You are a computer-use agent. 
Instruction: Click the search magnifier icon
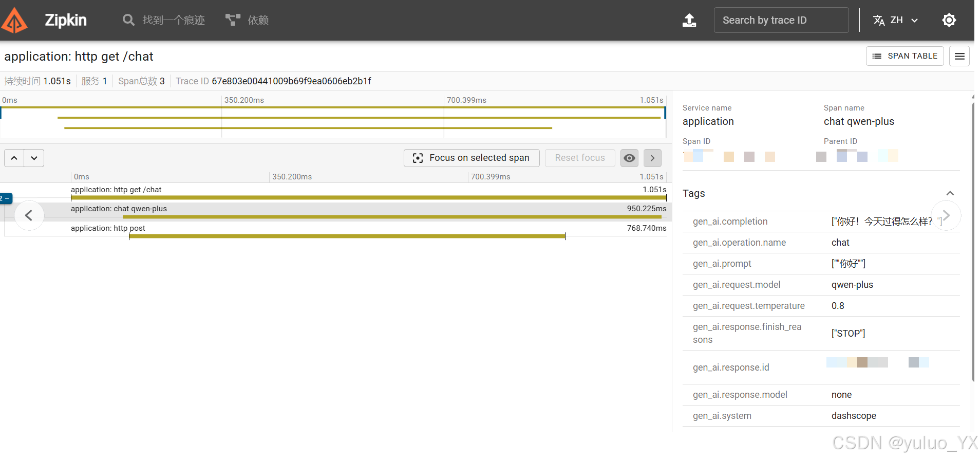(x=128, y=20)
